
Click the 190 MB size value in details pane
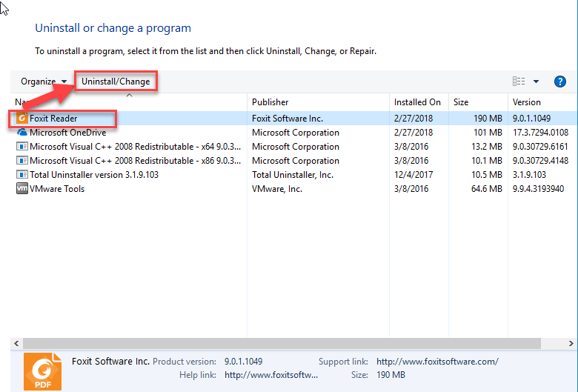(391, 375)
